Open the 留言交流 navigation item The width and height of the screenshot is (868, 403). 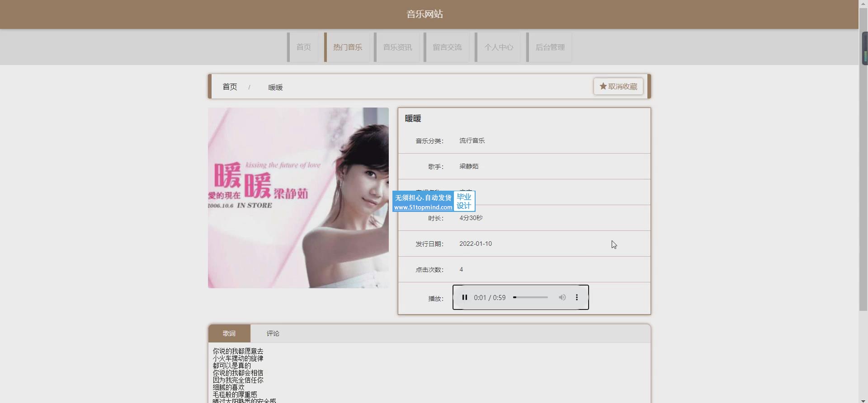tap(447, 47)
